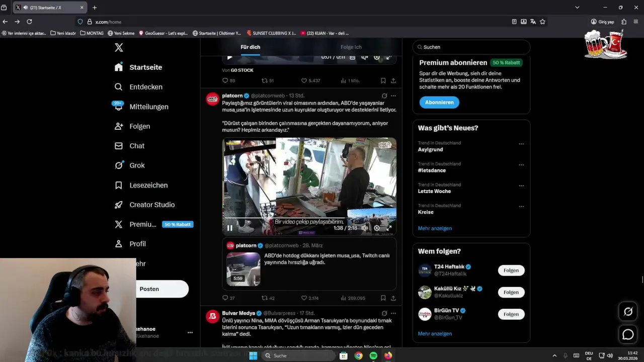Viewport: 644px width, 362px height.
Task: Pause the platcorn video
Action: [x=230, y=228]
